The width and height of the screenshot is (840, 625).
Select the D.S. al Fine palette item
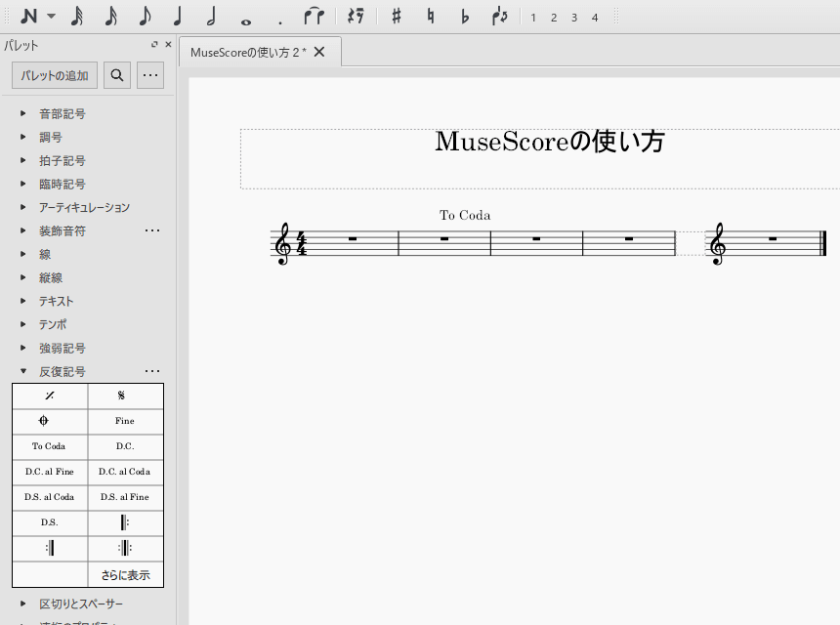click(125, 497)
